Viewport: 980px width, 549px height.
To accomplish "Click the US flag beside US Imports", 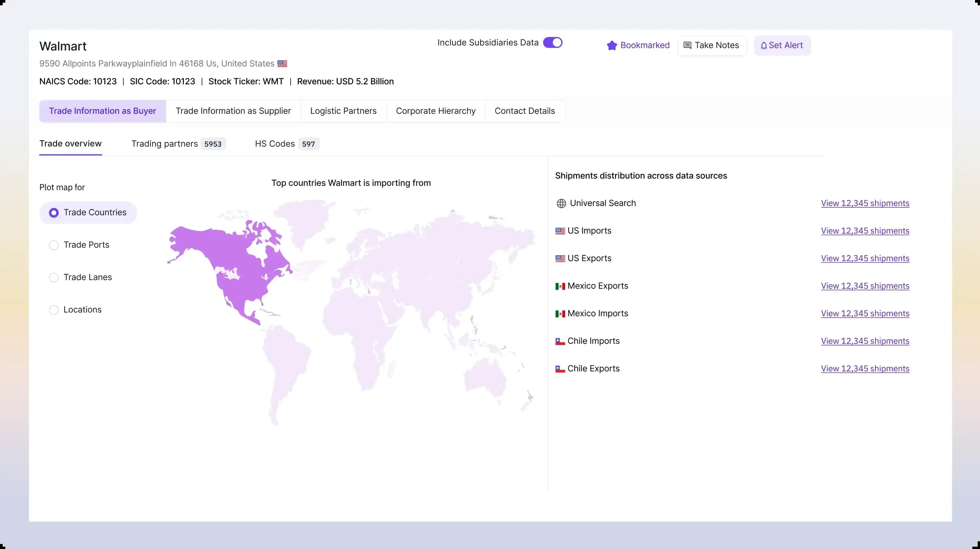I will pyautogui.click(x=560, y=231).
